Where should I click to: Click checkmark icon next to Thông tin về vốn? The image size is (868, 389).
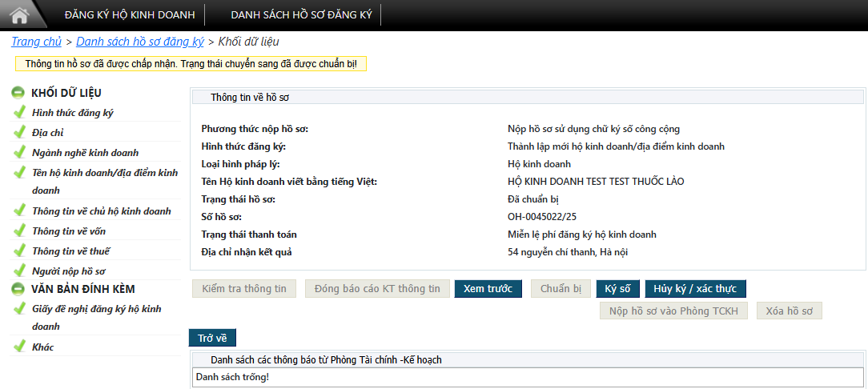pos(20,231)
